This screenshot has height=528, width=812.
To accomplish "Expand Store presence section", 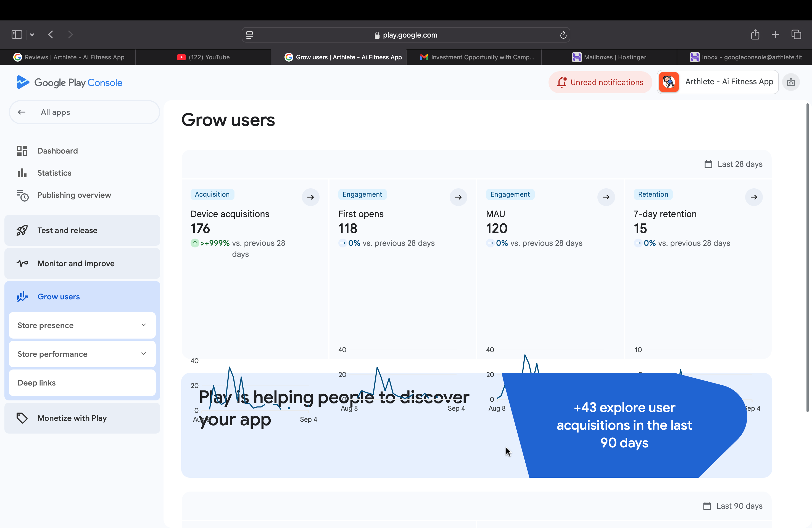I will point(82,325).
